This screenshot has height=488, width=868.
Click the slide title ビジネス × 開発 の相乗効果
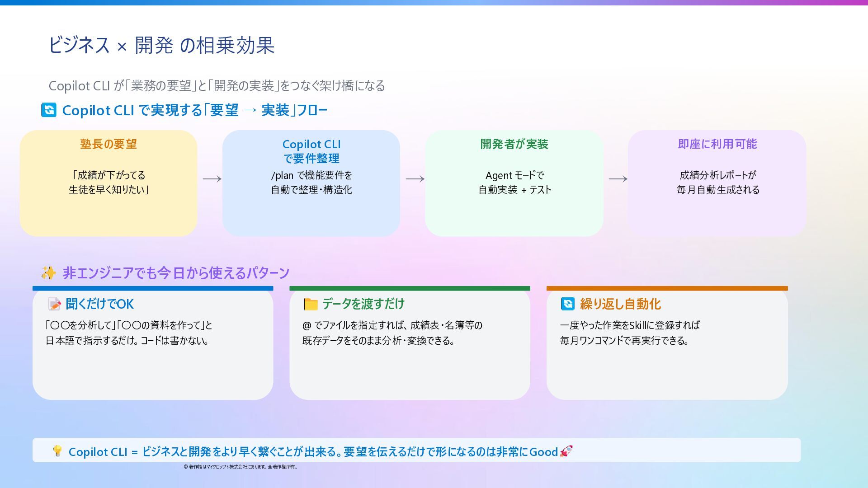tap(161, 45)
